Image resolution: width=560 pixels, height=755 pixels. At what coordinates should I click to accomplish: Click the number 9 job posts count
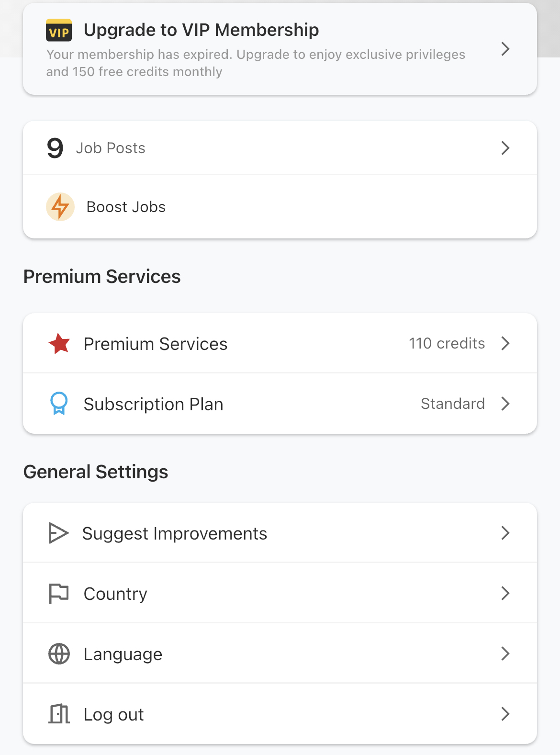coord(55,148)
